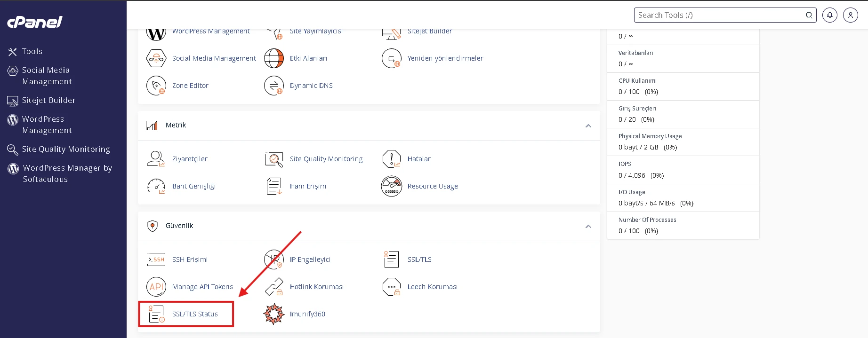This screenshot has width=868, height=338.
Task: Click the Bant Genişliği icon
Action: pyautogui.click(x=156, y=186)
